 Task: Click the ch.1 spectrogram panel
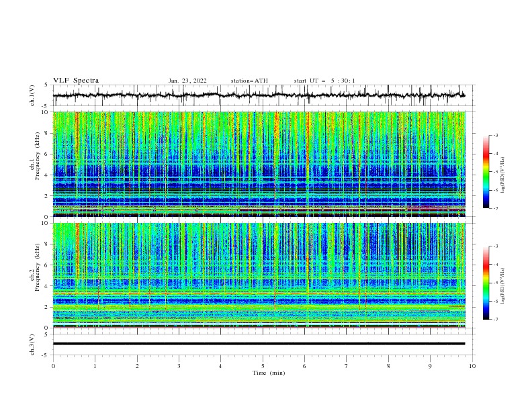(x=259, y=164)
